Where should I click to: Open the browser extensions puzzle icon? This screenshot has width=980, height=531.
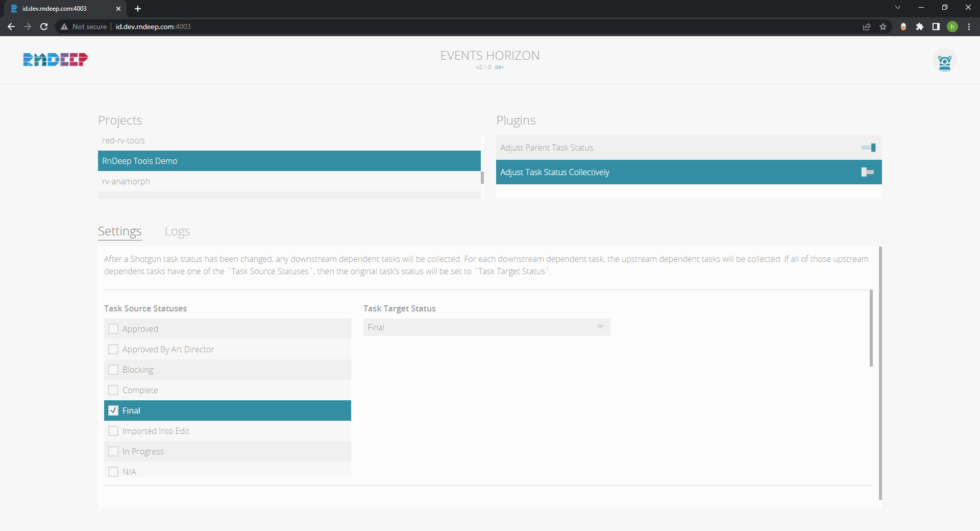pyautogui.click(x=920, y=27)
